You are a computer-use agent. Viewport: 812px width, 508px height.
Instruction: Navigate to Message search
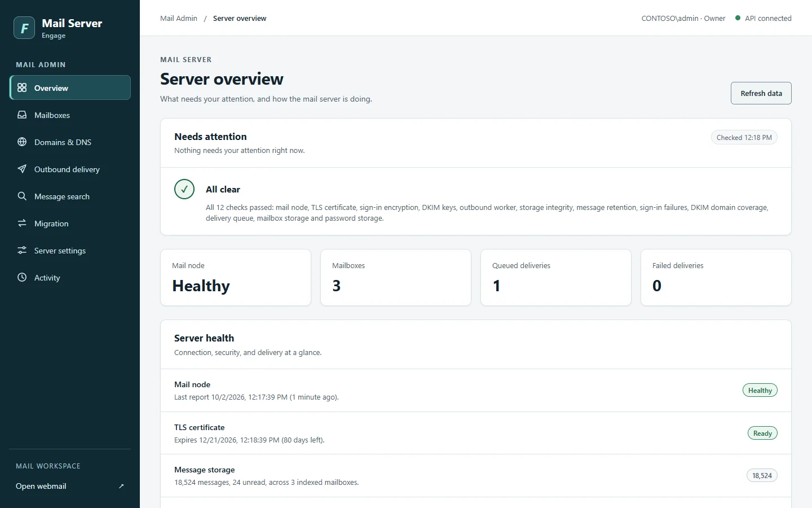[x=70, y=196]
